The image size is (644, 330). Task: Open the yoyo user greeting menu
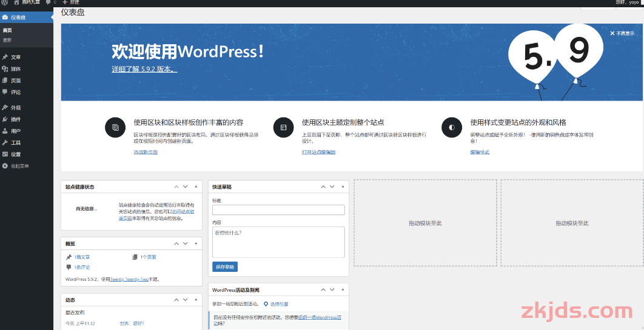tap(628, 2)
